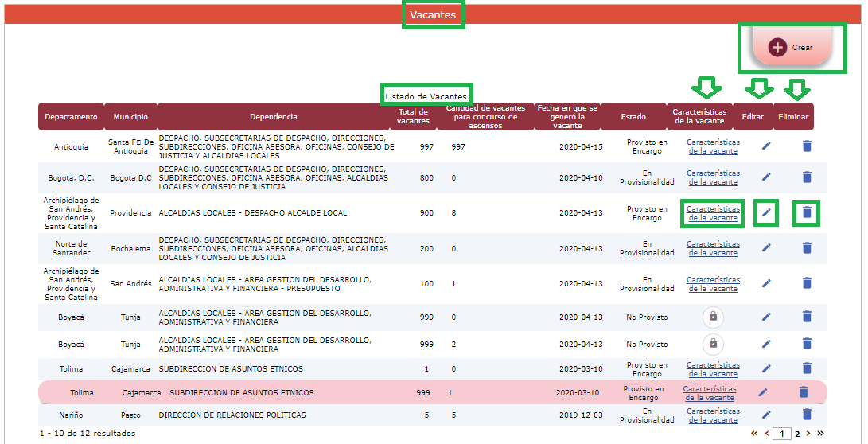The height and width of the screenshot is (444, 868).
Task: Click the lock icon in first Tunja row
Action: (713, 317)
